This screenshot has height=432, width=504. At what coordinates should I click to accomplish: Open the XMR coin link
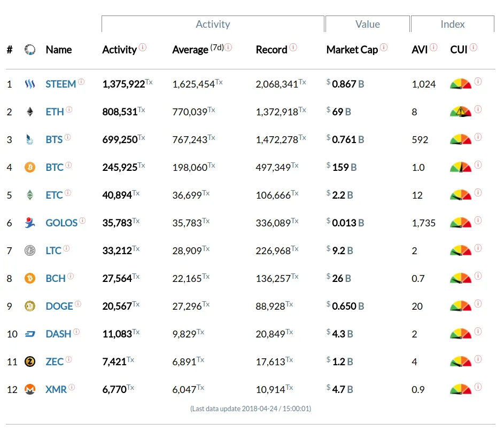(x=56, y=390)
